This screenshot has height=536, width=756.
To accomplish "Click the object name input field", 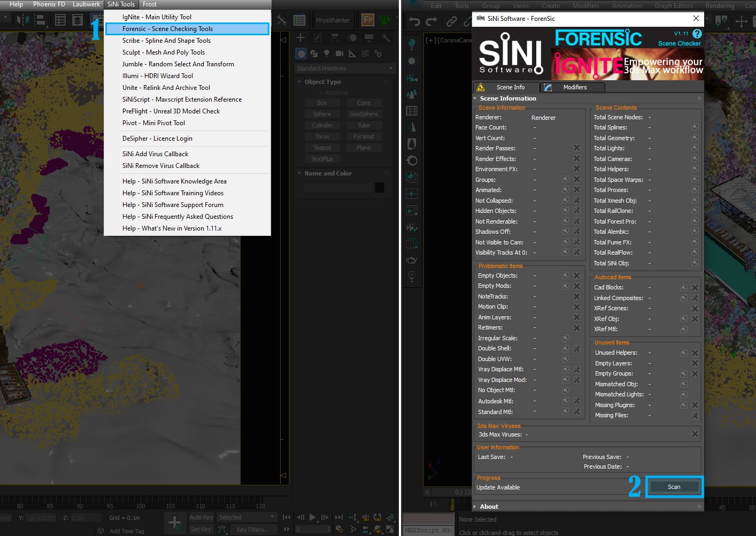I will (x=338, y=188).
